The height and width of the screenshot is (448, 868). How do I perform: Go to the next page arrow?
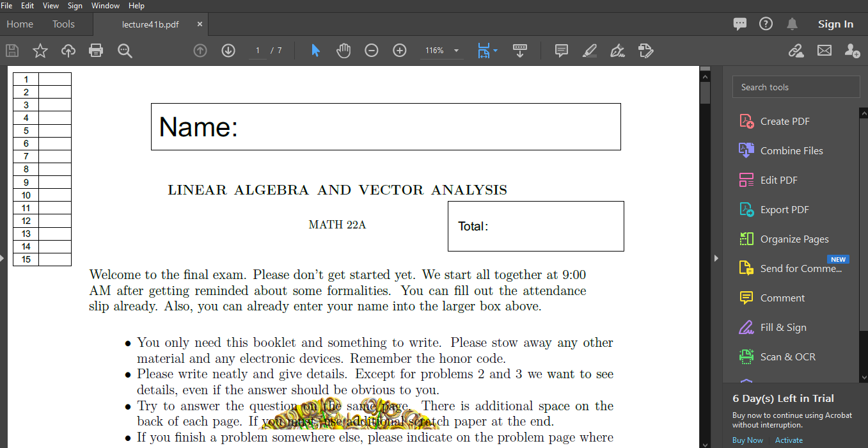point(228,51)
